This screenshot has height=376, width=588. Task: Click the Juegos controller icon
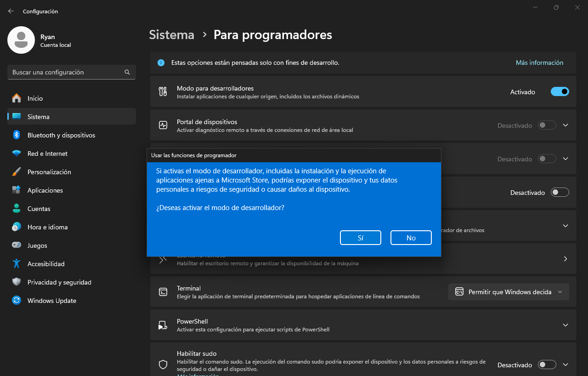click(x=17, y=245)
